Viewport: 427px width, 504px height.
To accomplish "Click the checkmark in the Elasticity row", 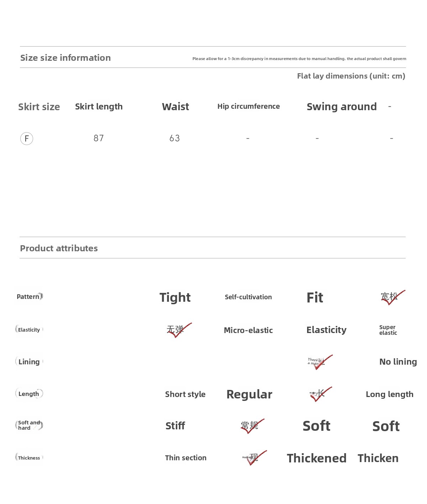I will pyautogui.click(x=179, y=330).
